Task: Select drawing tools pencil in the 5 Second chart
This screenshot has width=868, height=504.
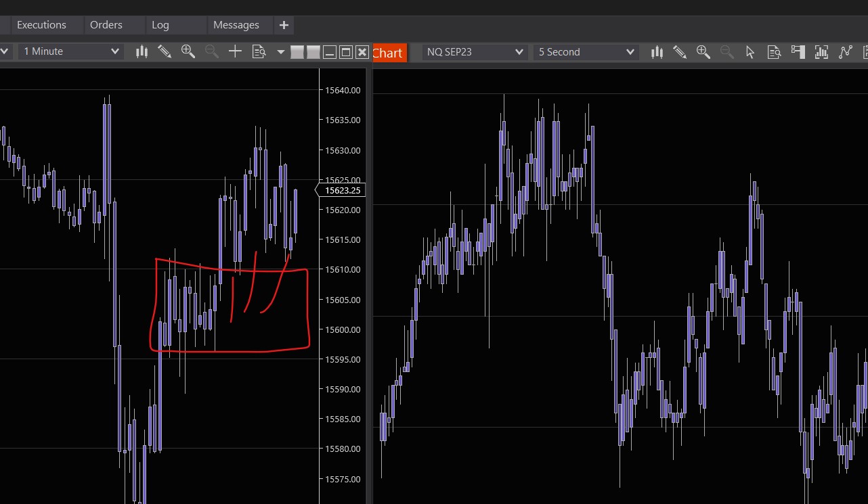Action: pos(680,52)
